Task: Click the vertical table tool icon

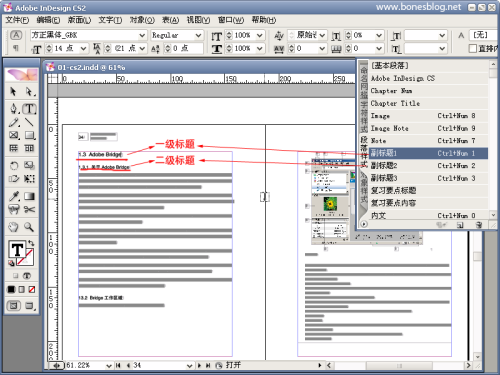Action: pyautogui.click(x=29, y=148)
